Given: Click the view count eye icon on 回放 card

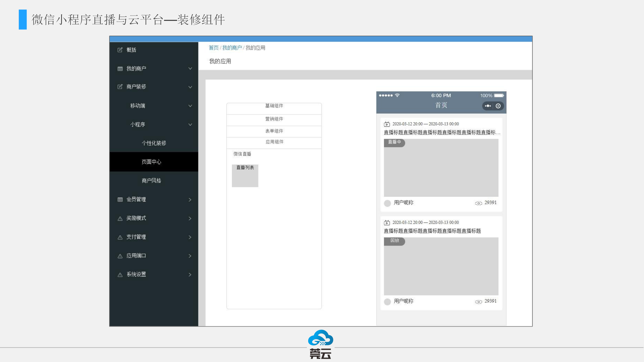Looking at the screenshot, I should 478,302.
